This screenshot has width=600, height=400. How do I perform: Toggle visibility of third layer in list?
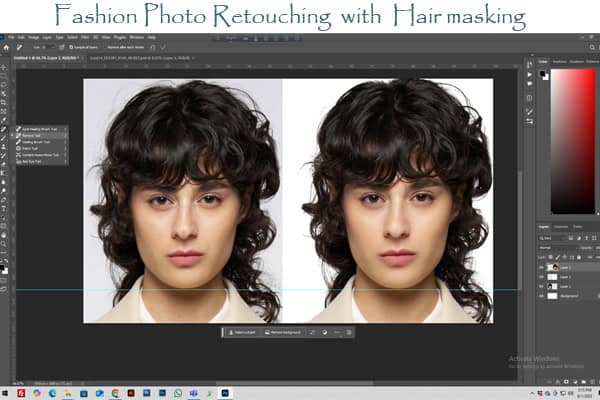click(541, 286)
